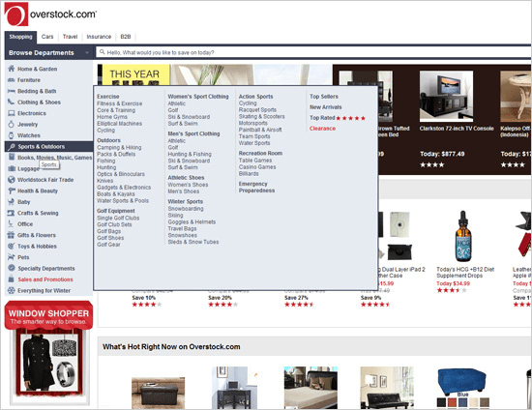Go to Goggles & Helmets
Viewport: 532px width, 410px height.
tap(192, 221)
